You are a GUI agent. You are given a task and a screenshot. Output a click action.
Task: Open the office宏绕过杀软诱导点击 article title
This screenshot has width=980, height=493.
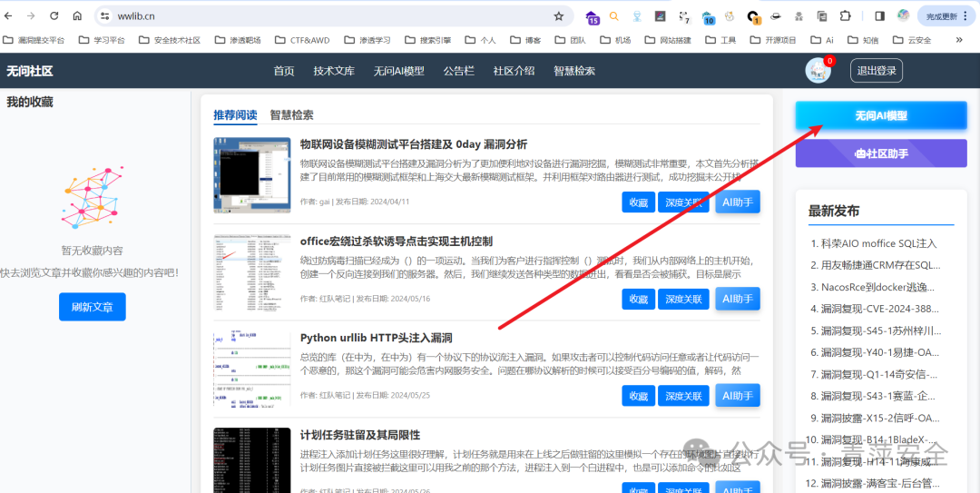click(397, 242)
